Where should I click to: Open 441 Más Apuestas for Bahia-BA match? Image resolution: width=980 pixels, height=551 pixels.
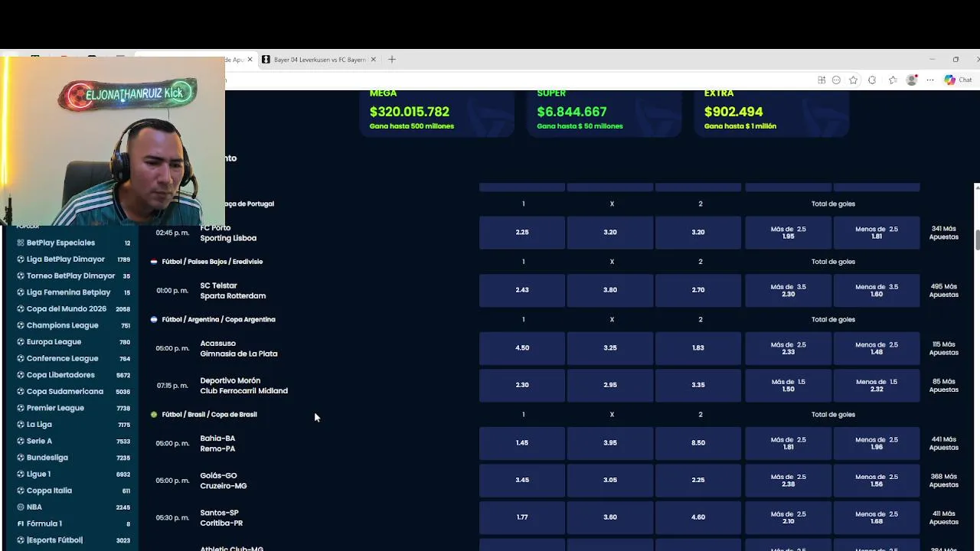point(943,443)
